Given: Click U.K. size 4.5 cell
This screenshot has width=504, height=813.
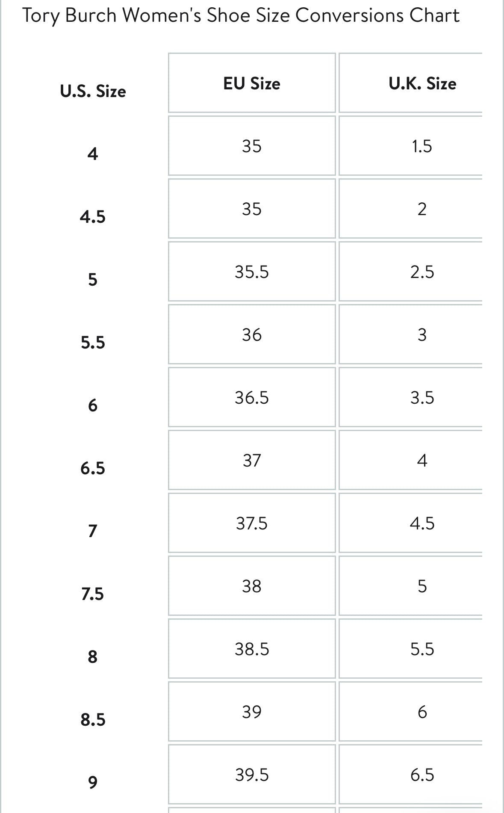Looking at the screenshot, I should (422, 523).
